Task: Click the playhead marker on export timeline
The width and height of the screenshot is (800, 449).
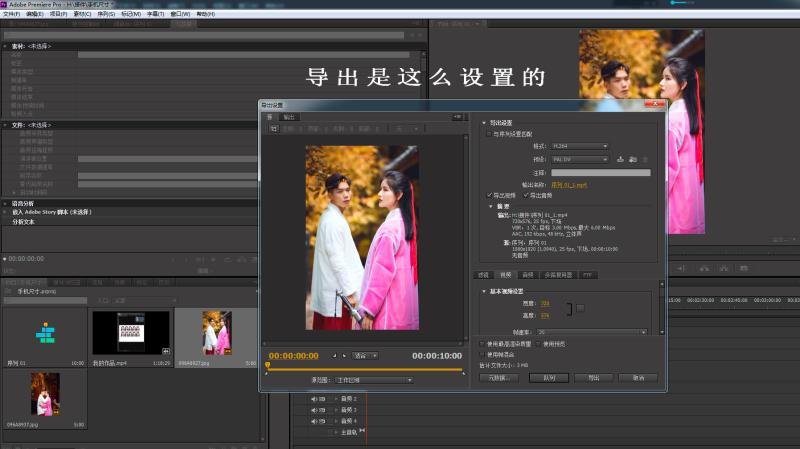Action: 267,365
